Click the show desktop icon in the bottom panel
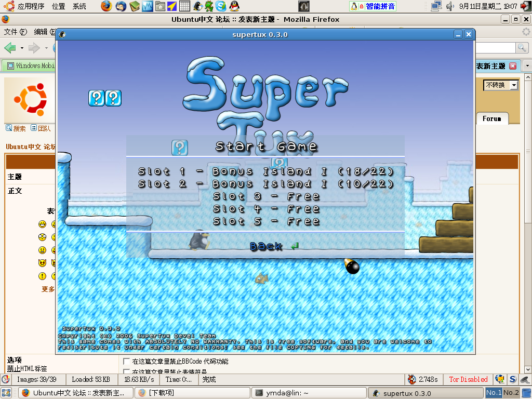Viewport: 532px width, 399px height. click(6, 393)
